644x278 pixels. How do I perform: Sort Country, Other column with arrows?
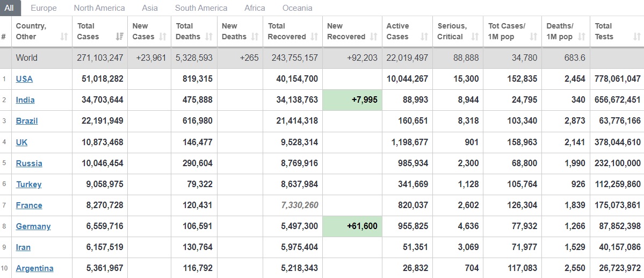tap(64, 37)
